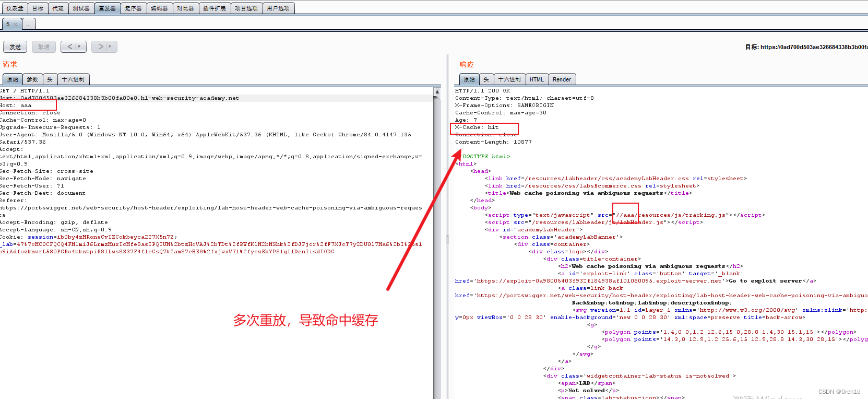Click the request pane scroll-up arrow
Screen dimensions: 868x399
tap(437, 91)
